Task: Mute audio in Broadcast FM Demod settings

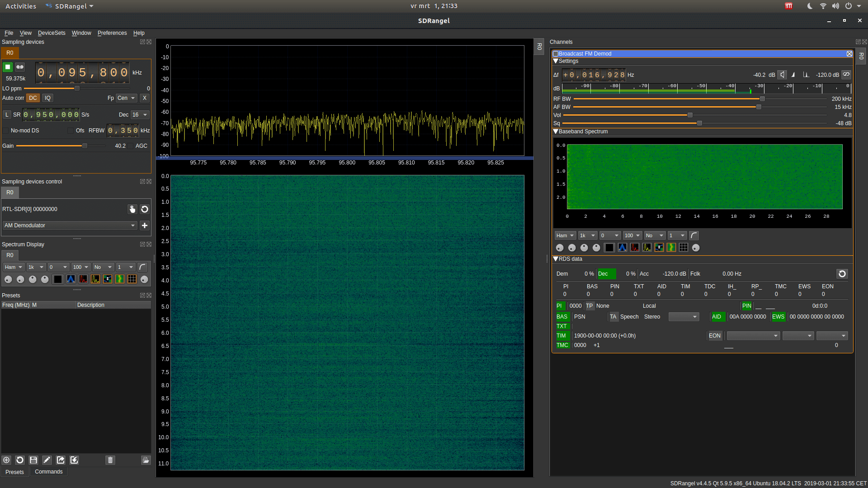Action: tap(782, 75)
